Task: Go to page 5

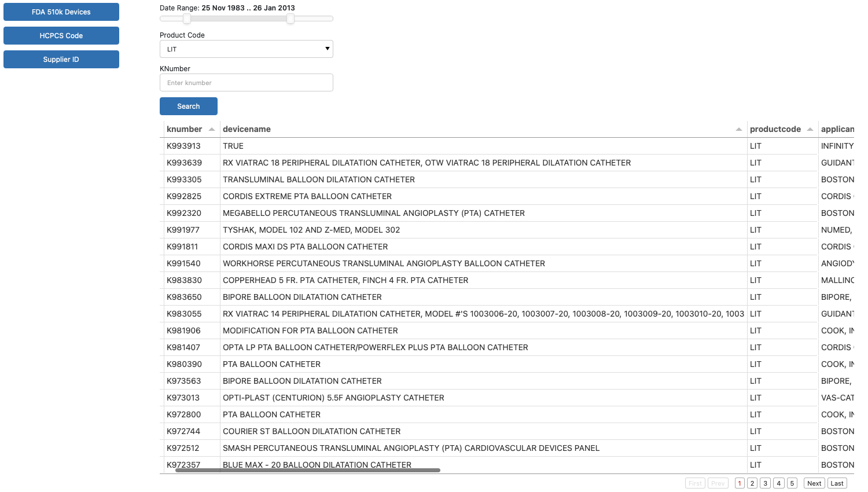Action: click(792, 483)
